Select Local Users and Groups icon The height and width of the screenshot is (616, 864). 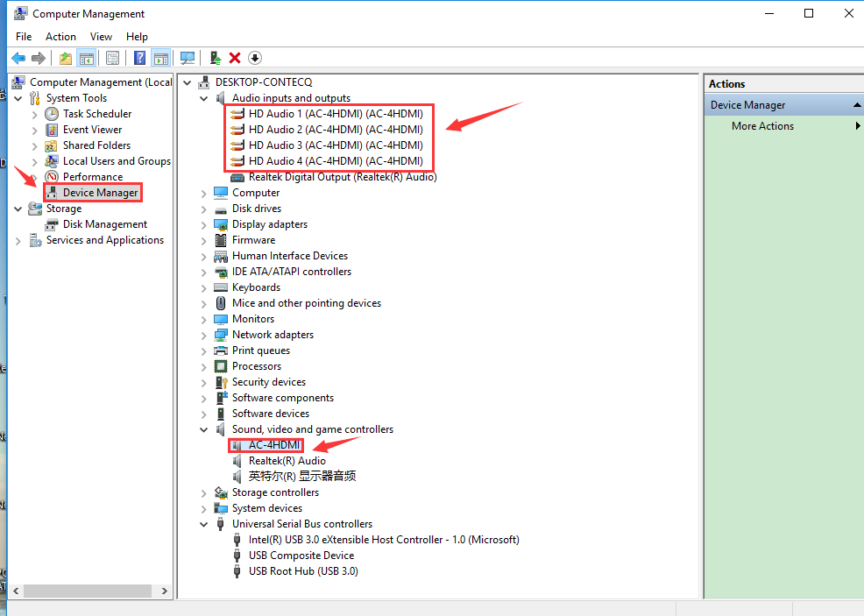tap(52, 161)
